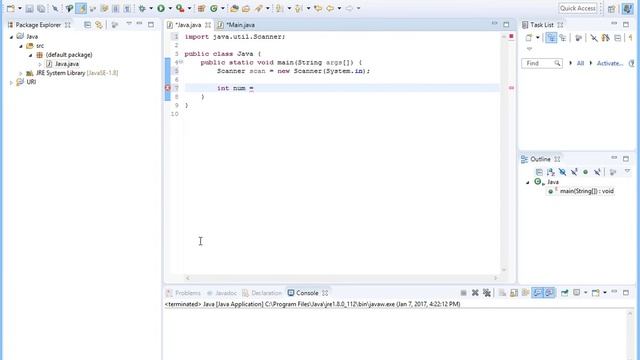
Task: Click the Save toolbar icon
Action: [x=29, y=8]
